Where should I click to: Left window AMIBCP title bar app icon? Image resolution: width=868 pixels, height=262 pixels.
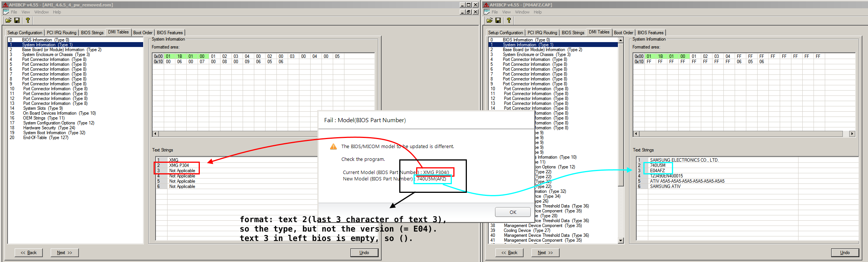coord(5,5)
